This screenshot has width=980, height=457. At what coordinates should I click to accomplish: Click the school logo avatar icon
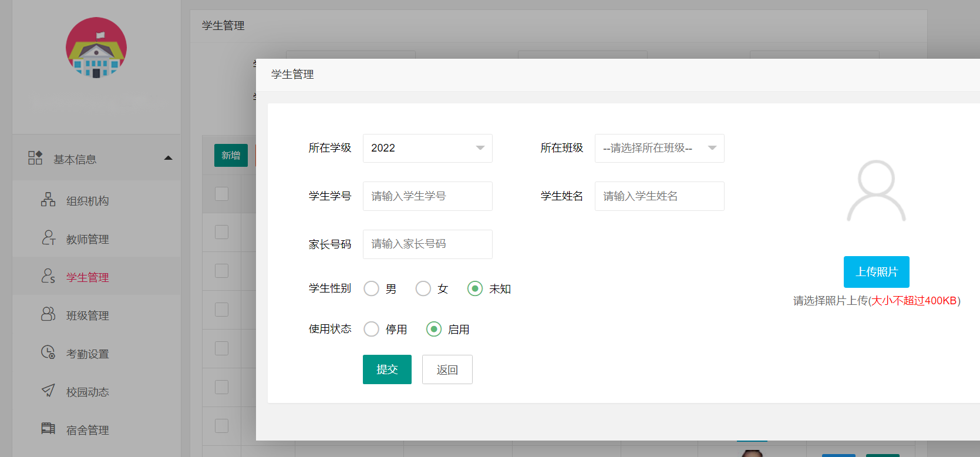pos(96,48)
